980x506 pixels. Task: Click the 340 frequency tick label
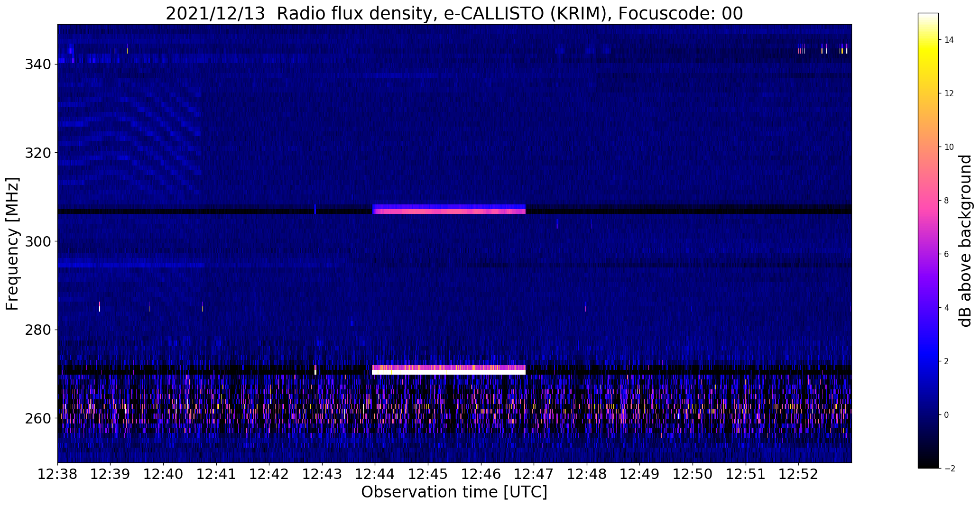click(x=38, y=64)
